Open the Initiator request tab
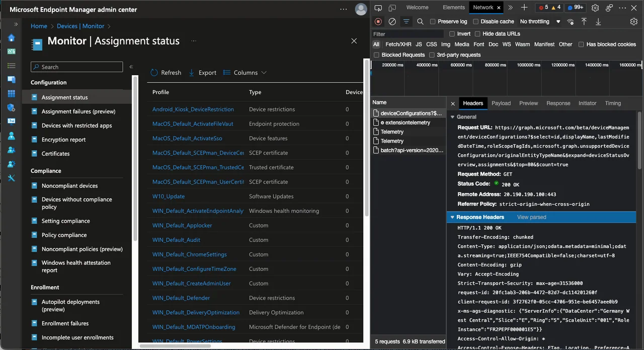 [587, 103]
